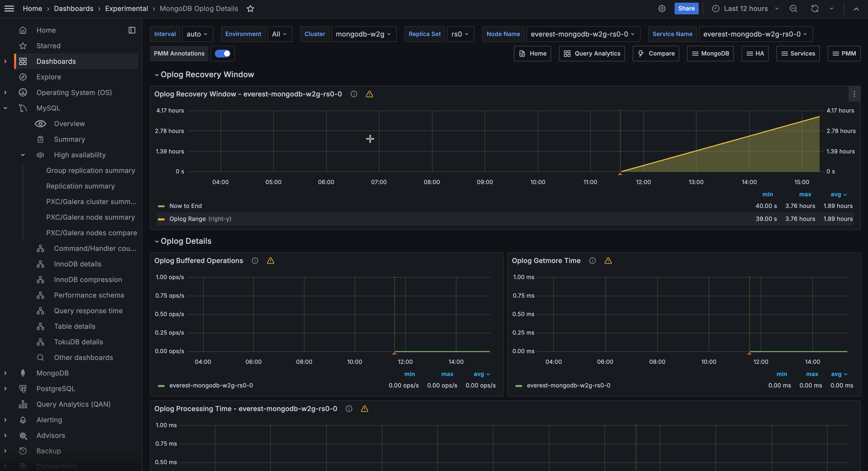
Task: Dock the sidebar menu panel icon
Action: click(x=132, y=30)
